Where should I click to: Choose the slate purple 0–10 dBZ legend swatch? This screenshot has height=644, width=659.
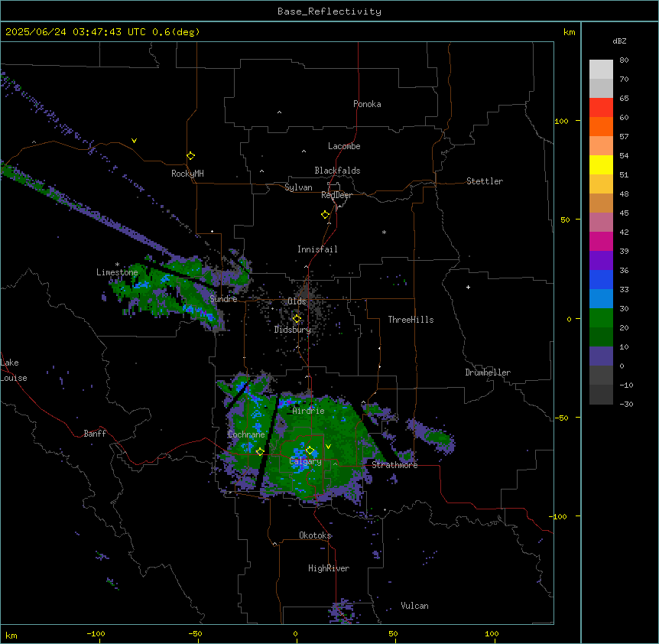601,356
